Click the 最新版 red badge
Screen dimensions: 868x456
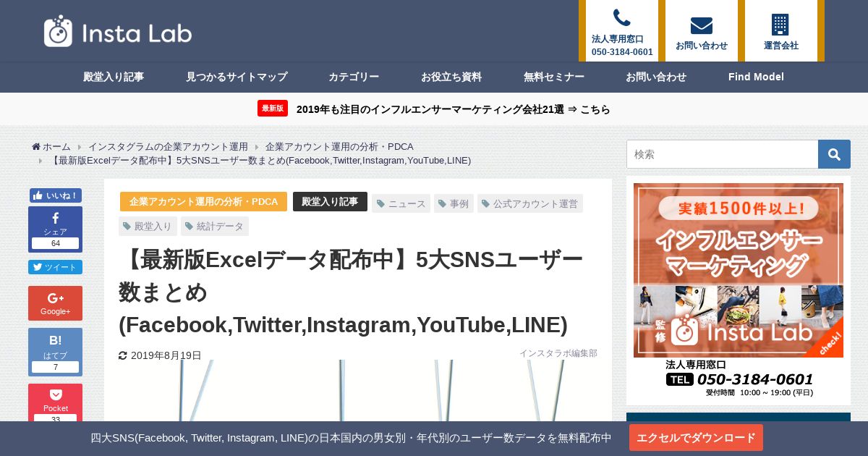(273, 109)
